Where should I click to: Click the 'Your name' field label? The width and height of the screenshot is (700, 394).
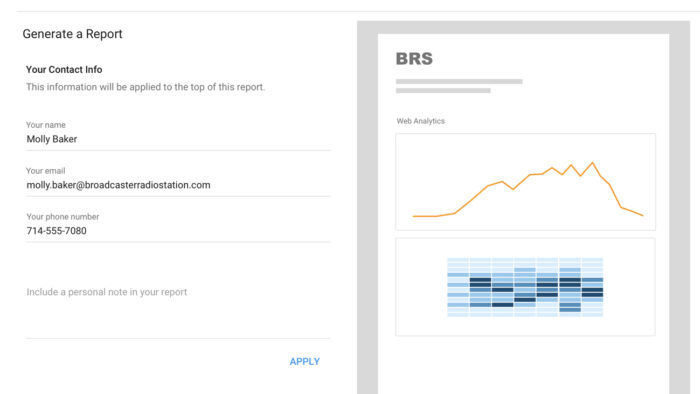(x=46, y=125)
